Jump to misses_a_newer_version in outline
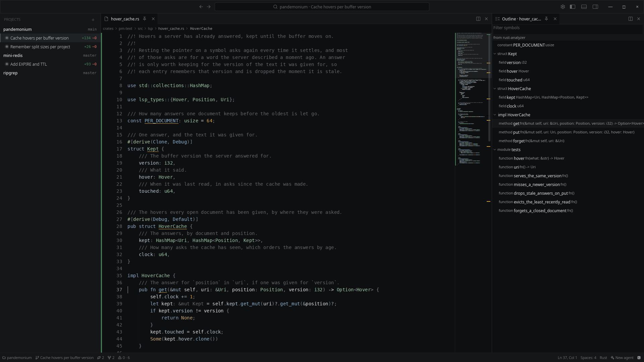This screenshot has height=362, width=644. pos(568,184)
